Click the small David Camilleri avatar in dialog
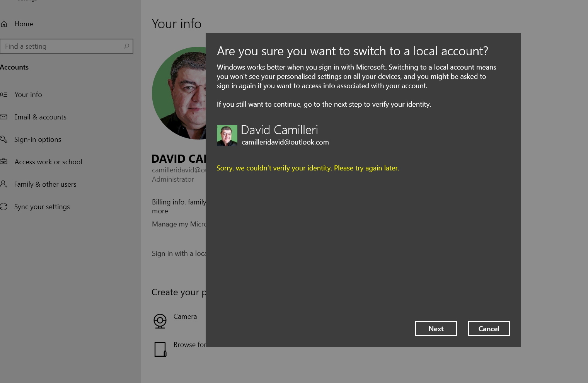The image size is (588, 383). [227, 135]
